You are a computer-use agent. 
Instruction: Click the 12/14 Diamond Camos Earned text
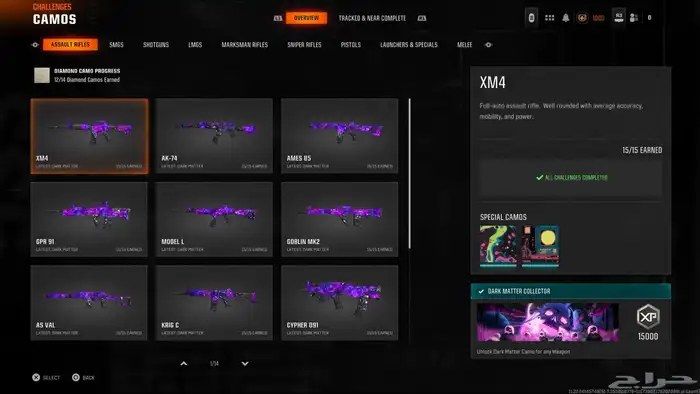pyautogui.click(x=87, y=80)
